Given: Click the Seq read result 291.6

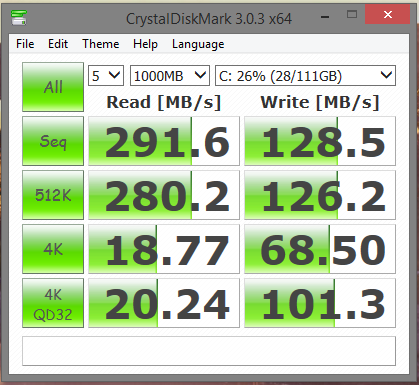Looking at the screenshot, I should (x=164, y=141).
